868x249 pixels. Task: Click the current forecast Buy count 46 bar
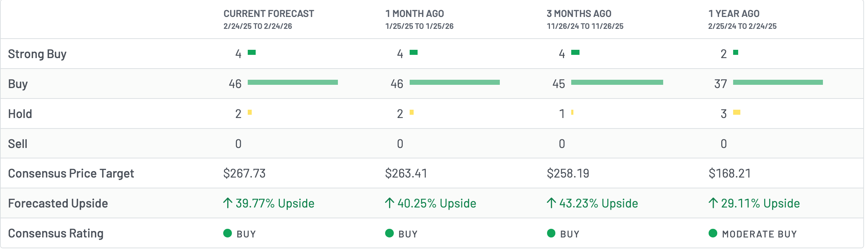[293, 83]
